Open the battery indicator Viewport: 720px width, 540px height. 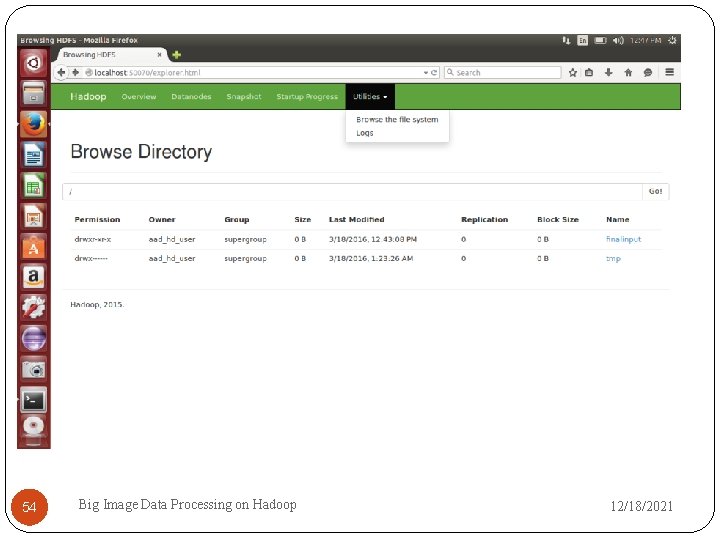pos(600,40)
